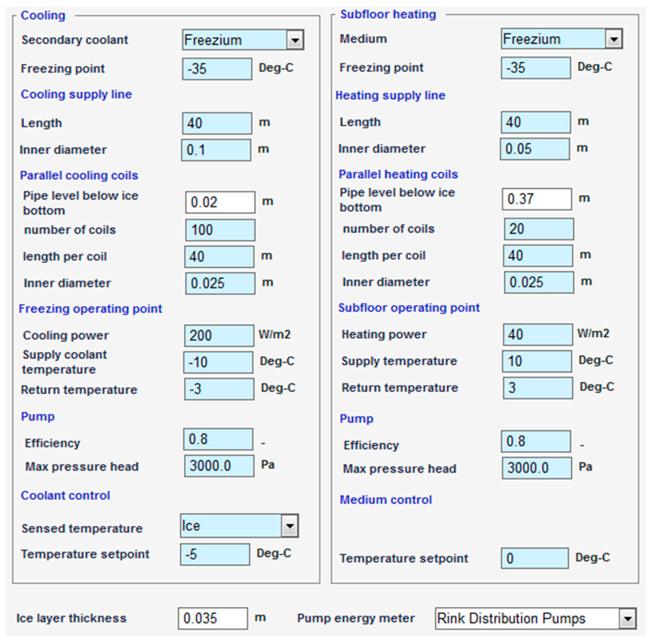This screenshot has height=644, width=652.
Task: Expand the Pump energy meter dropdown
Action: point(627,618)
